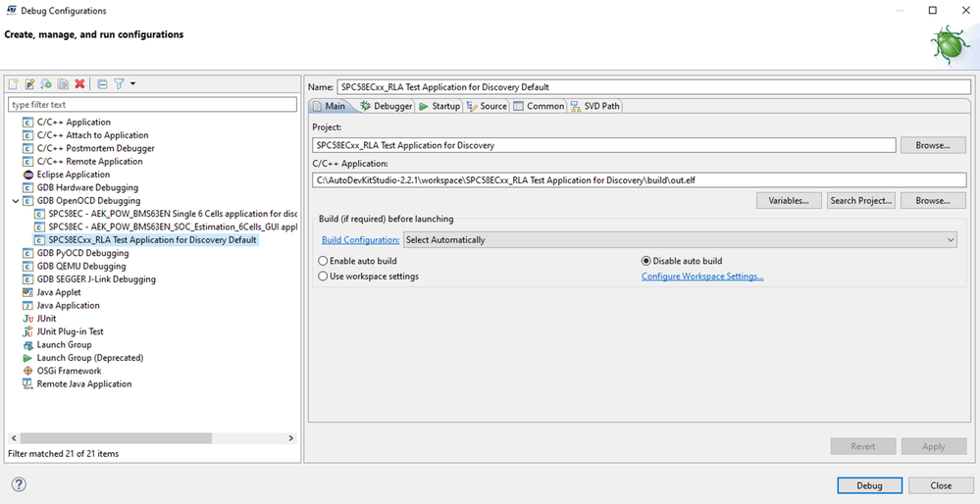The image size is (980, 504).
Task: Switch to the Main tab
Action: (330, 106)
